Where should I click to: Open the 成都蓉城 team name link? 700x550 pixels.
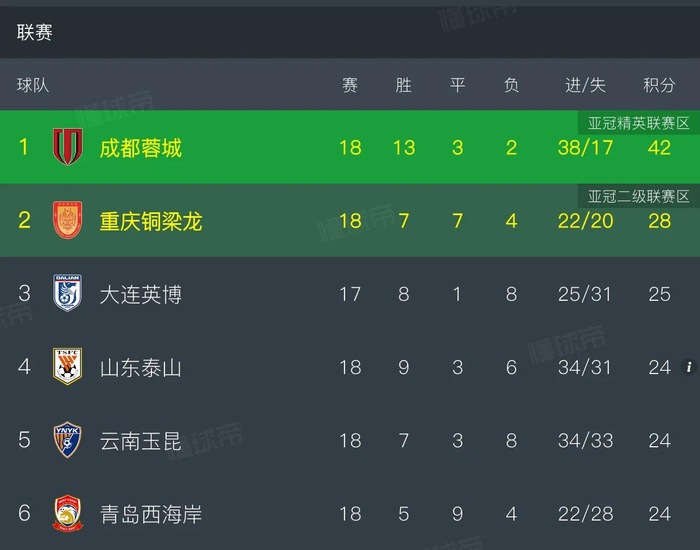pos(141,148)
